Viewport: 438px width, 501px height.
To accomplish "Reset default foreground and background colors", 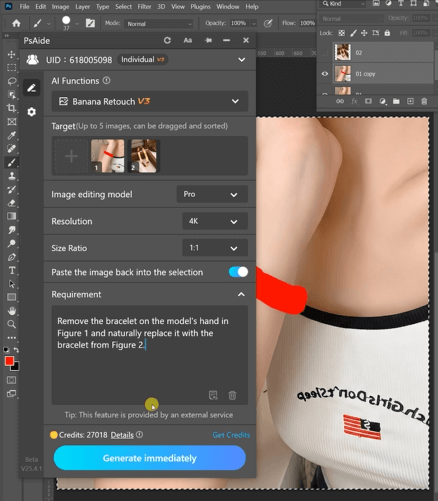I will point(6,350).
